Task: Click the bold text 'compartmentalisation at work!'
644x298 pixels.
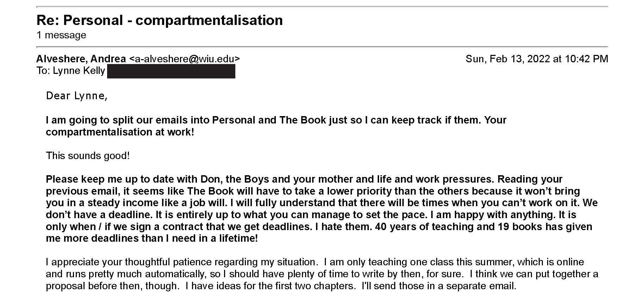Action: click(120, 132)
